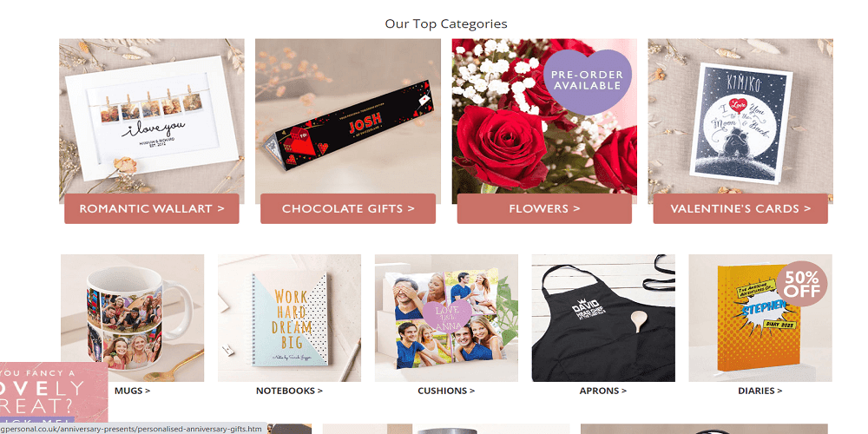This screenshot has width=868, height=434.
Task: Click the Work Hard Dream Big notebook
Action: [289, 319]
